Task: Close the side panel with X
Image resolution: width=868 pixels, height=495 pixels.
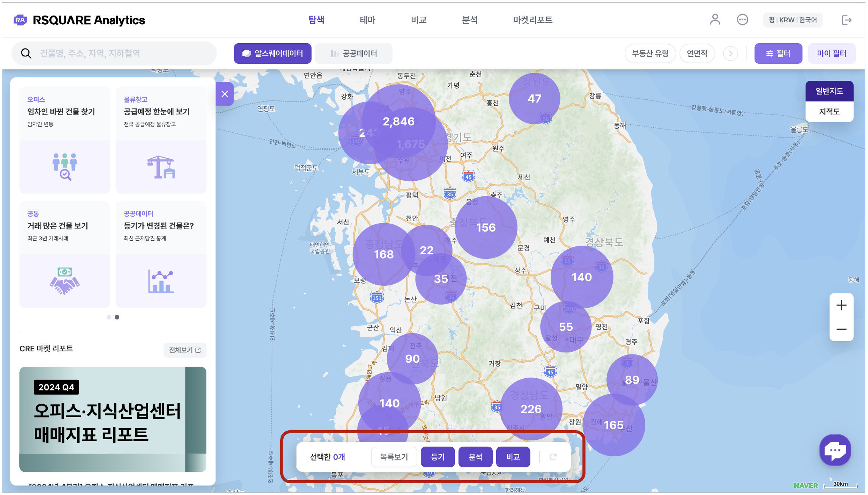Action: pyautogui.click(x=225, y=94)
